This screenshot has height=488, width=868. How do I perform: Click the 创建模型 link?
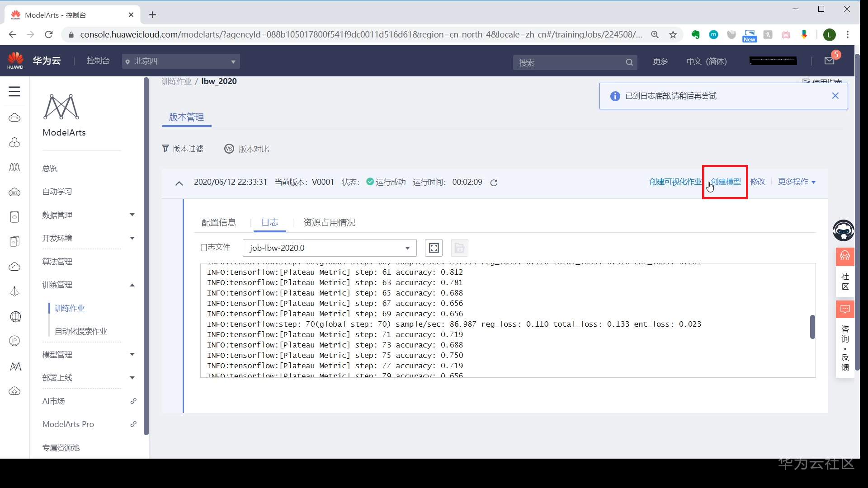tap(726, 182)
